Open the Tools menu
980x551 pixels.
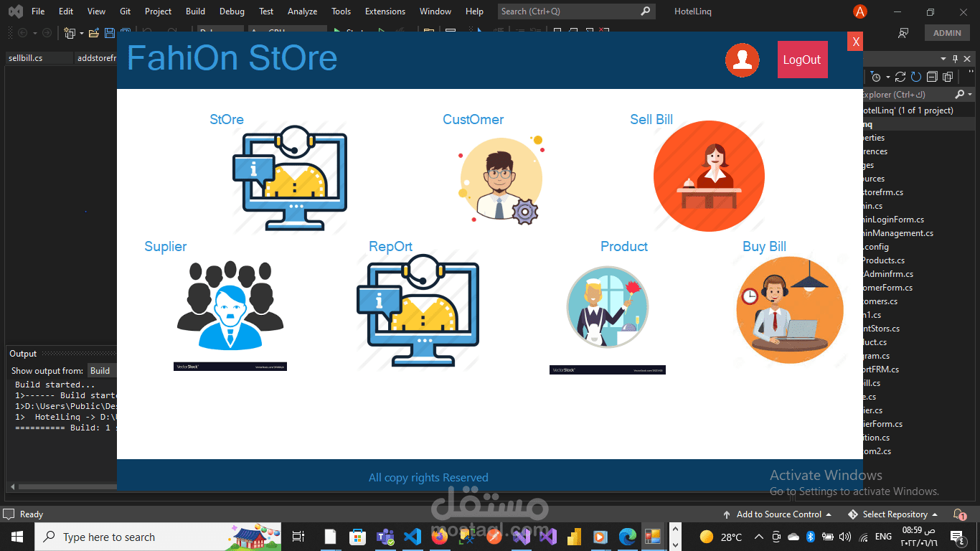(x=341, y=11)
